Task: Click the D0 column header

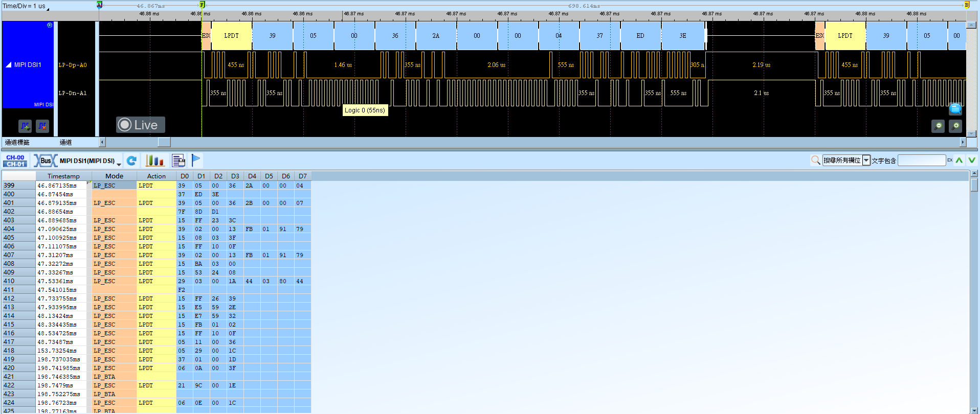Action: click(185, 176)
